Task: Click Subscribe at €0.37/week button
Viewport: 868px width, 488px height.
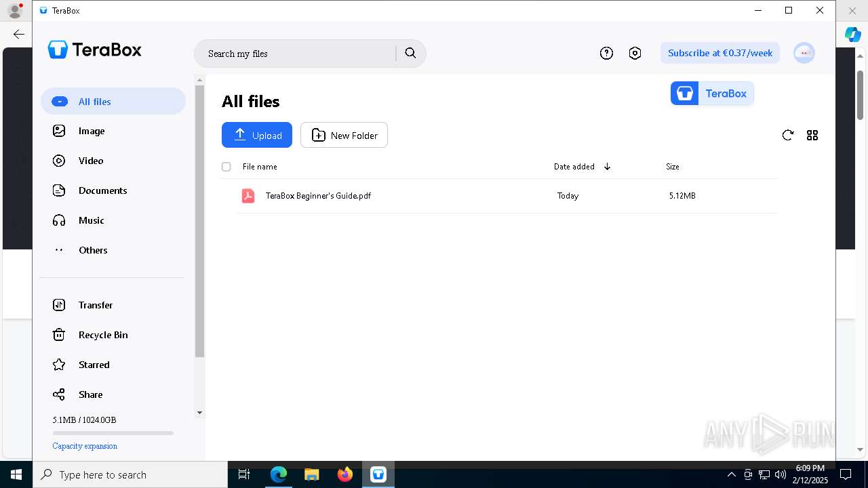Action: tap(720, 53)
